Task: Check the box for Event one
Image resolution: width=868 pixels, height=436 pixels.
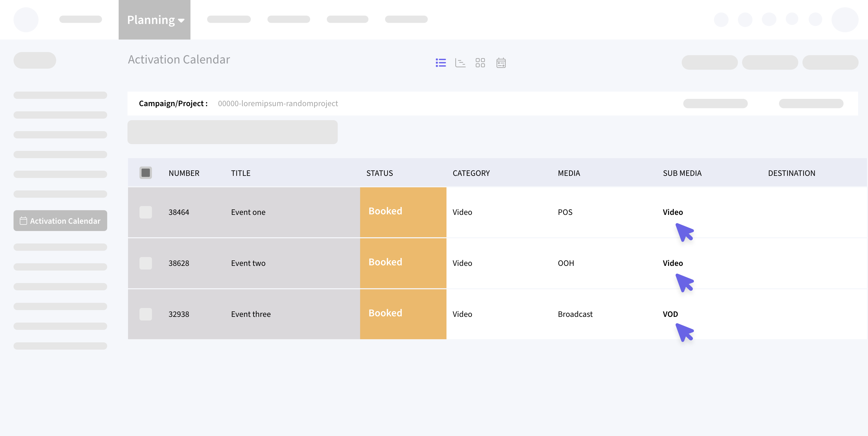Action: [x=145, y=212]
